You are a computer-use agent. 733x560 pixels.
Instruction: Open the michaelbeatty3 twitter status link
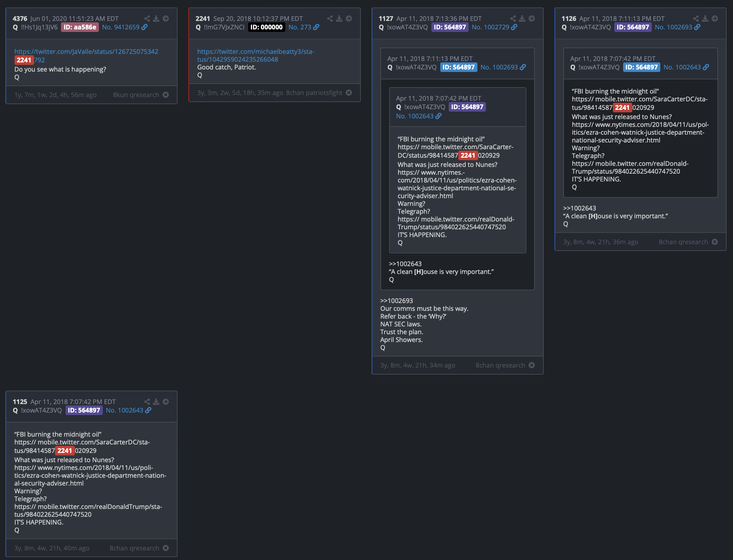point(256,55)
